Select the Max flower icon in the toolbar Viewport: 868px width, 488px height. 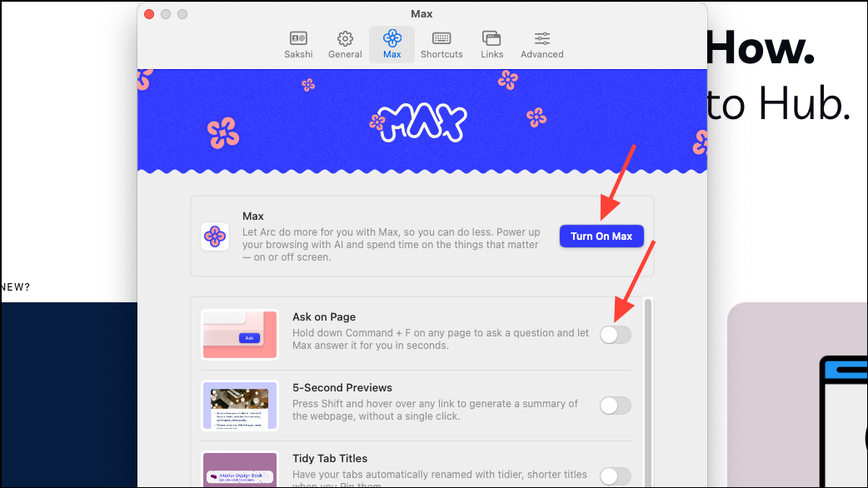(392, 38)
